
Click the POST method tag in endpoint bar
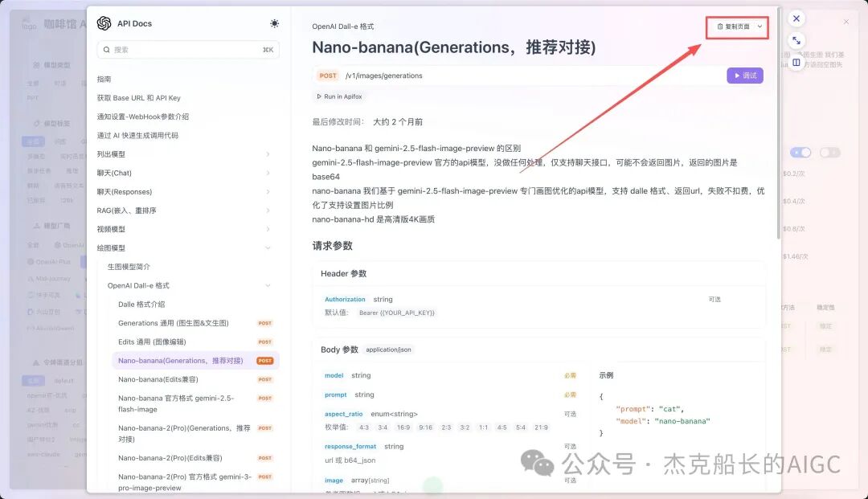(x=328, y=76)
